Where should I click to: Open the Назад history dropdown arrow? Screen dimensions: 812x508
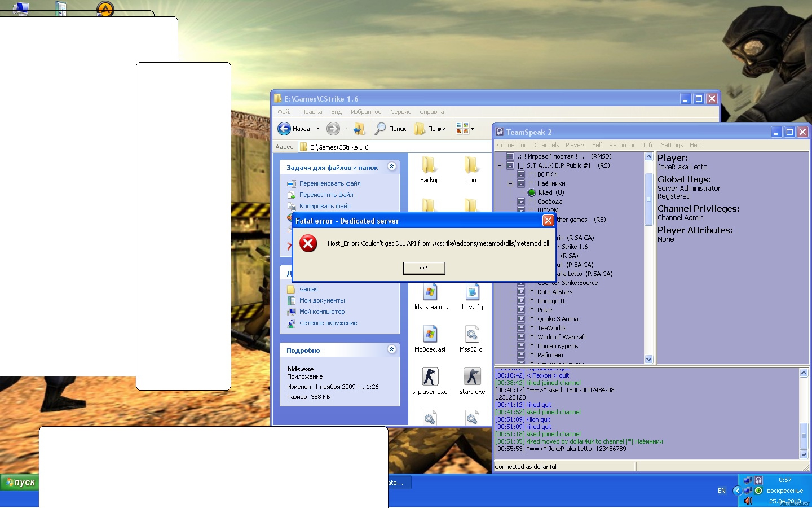[x=317, y=129]
